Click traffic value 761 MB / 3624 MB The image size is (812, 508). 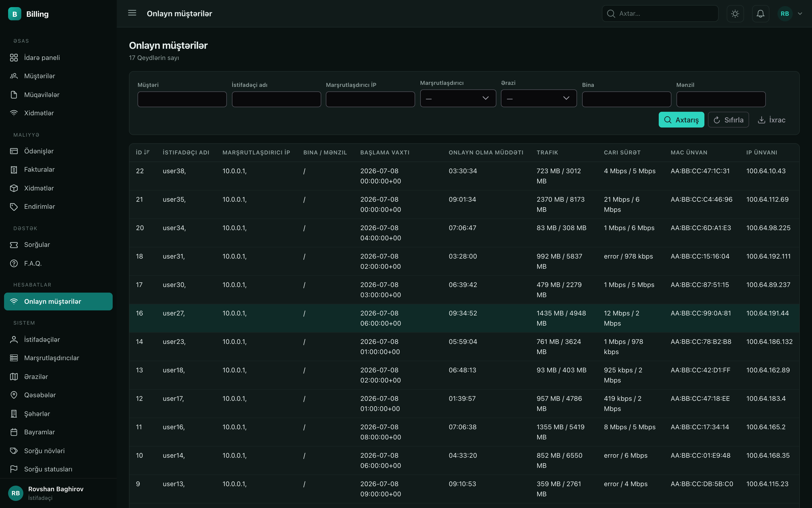pyautogui.click(x=559, y=347)
